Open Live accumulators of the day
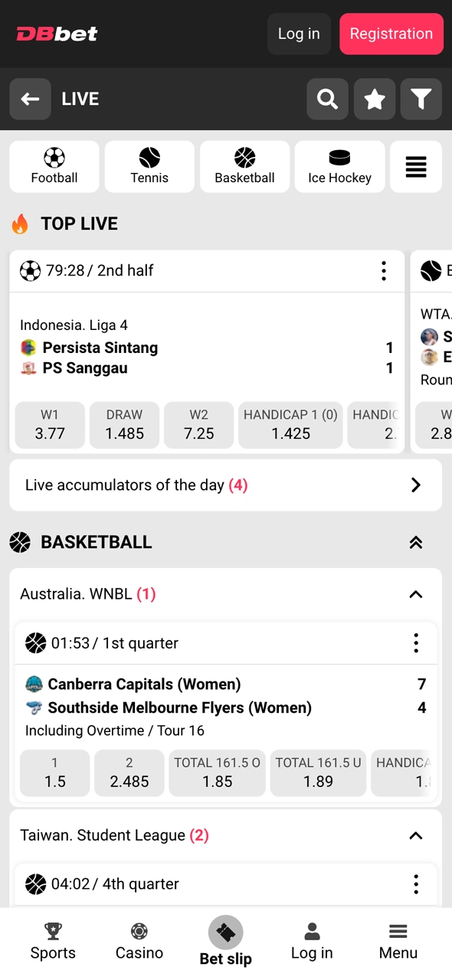 pyautogui.click(x=226, y=485)
